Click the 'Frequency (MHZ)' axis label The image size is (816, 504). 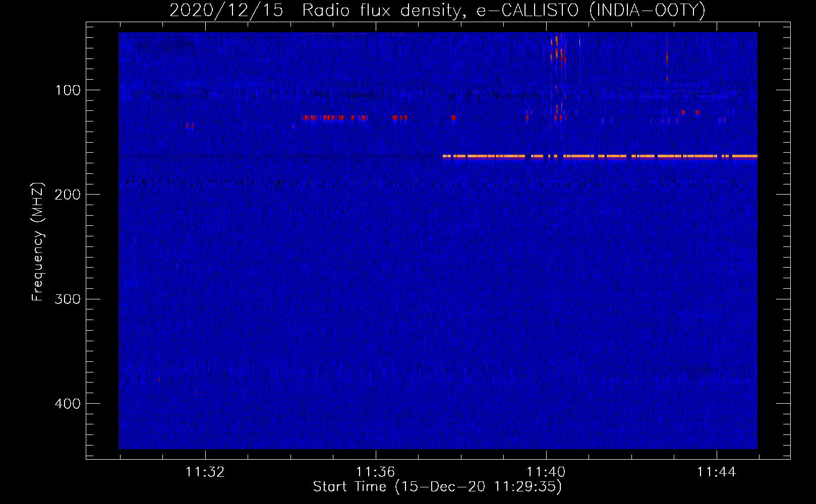[38, 241]
